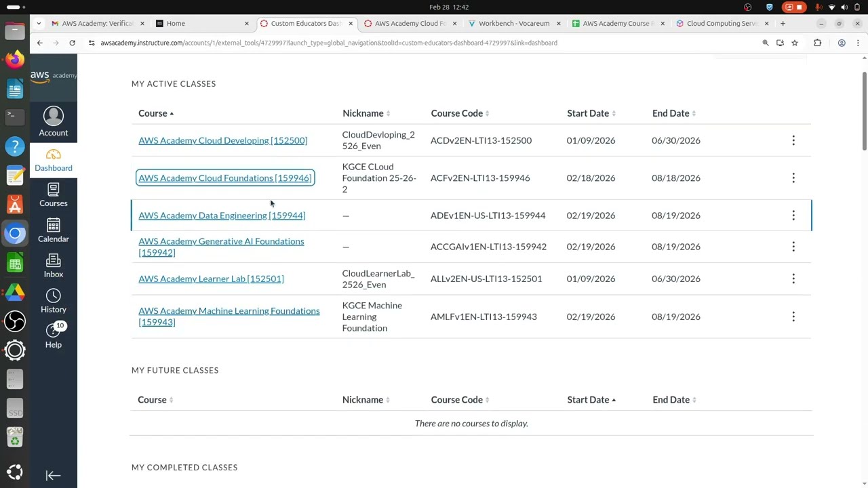
Task: Open a new browser tab
Action: (x=783, y=23)
